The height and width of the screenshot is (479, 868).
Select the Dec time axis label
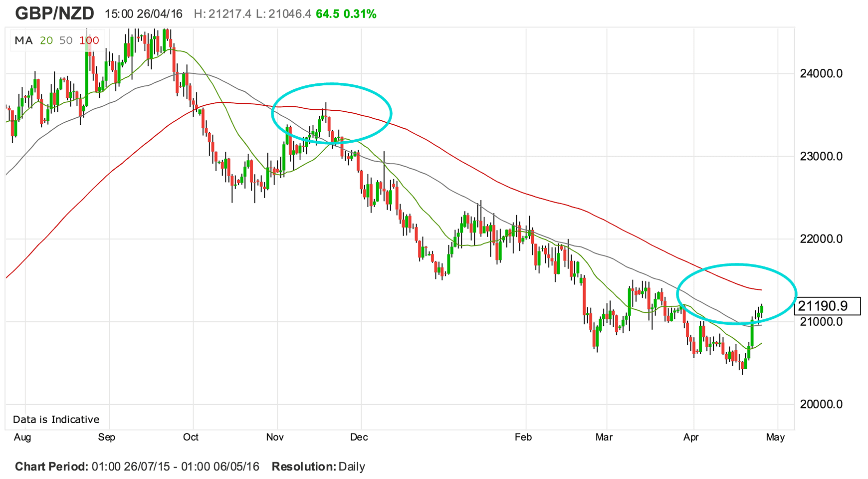tap(359, 438)
